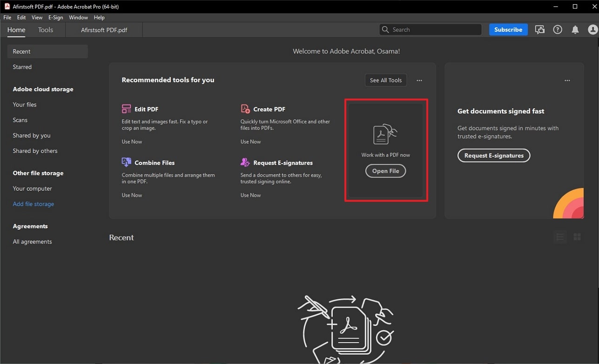Switch to the Tools tab
The image size is (599, 364).
[46, 30]
